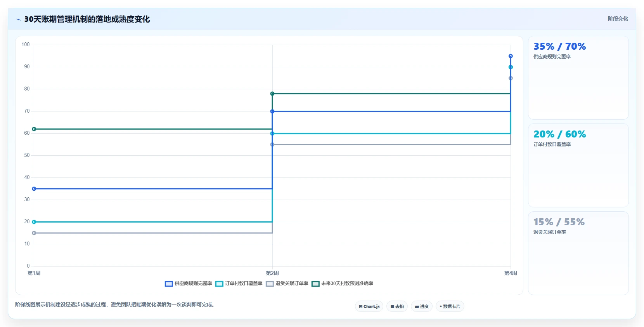
Task: Click the gray data point at 第4周
Action: pyautogui.click(x=511, y=78)
